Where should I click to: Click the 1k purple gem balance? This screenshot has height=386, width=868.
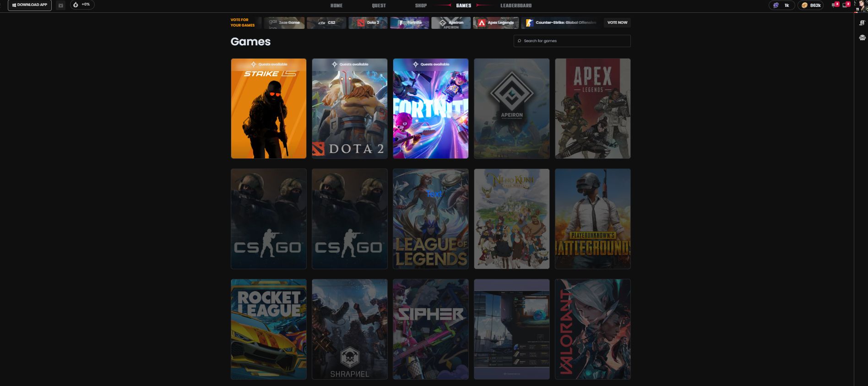tap(781, 5)
